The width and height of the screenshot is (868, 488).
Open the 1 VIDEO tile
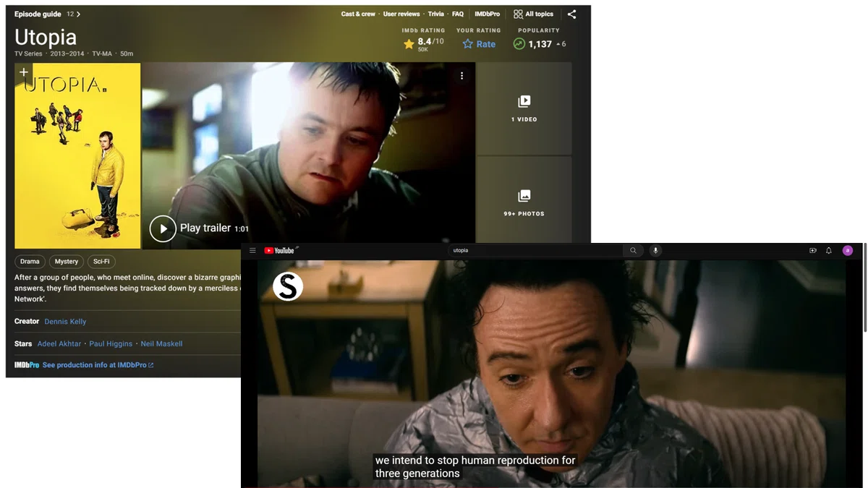524,108
